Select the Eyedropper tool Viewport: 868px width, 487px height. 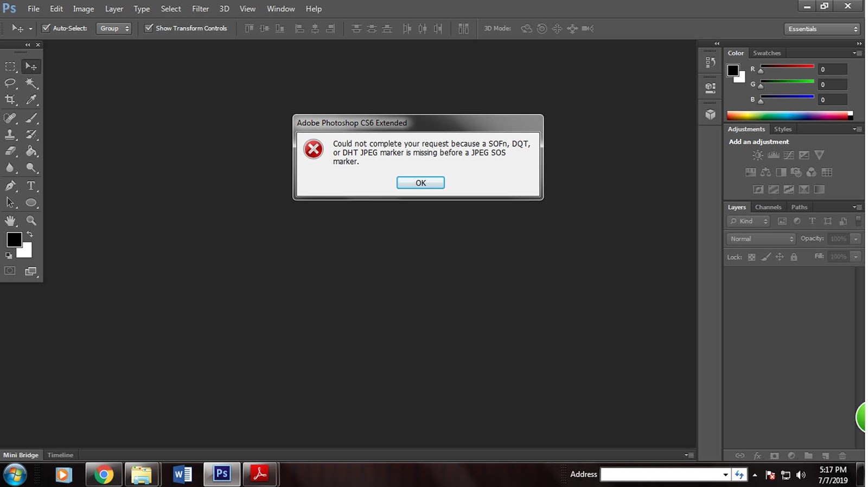pyautogui.click(x=31, y=100)
